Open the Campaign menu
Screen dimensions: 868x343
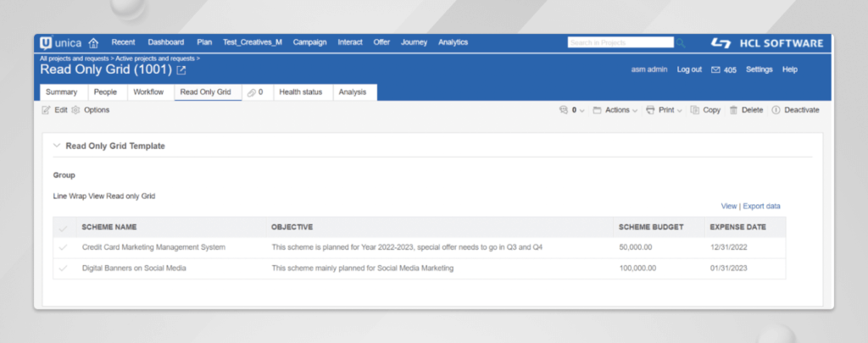309,42
